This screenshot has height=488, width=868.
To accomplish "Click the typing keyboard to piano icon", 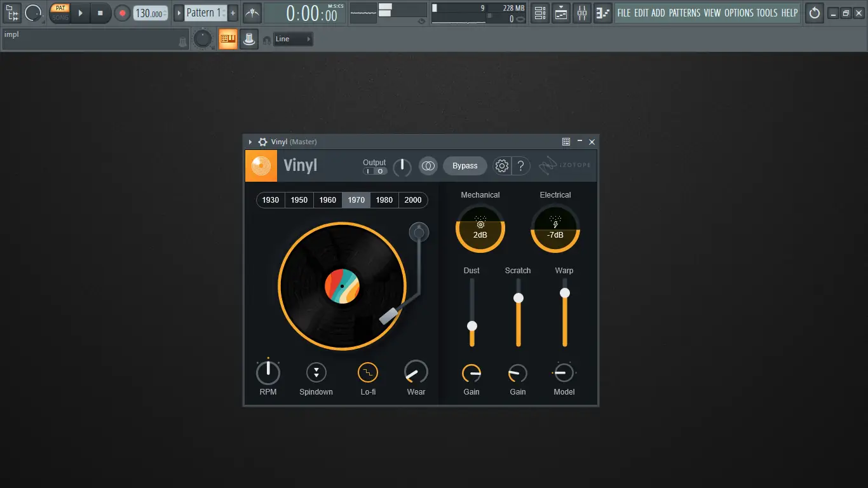I will (227, 39).
